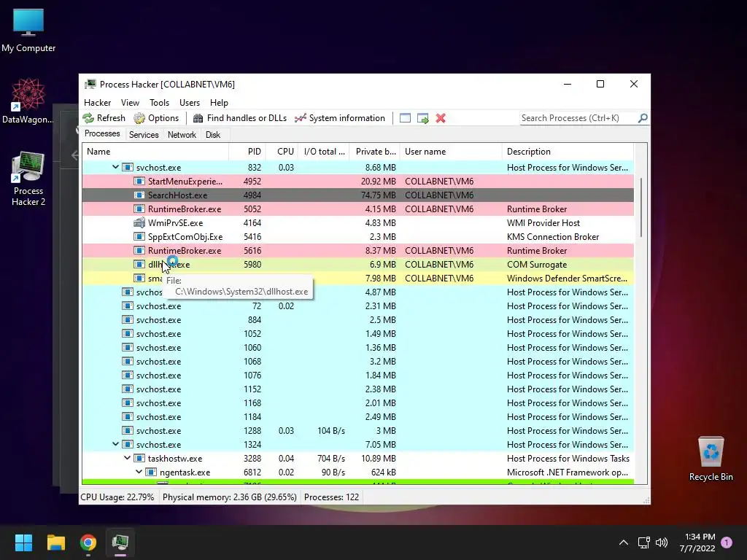Click the search magnifier icon

[643, 117]
